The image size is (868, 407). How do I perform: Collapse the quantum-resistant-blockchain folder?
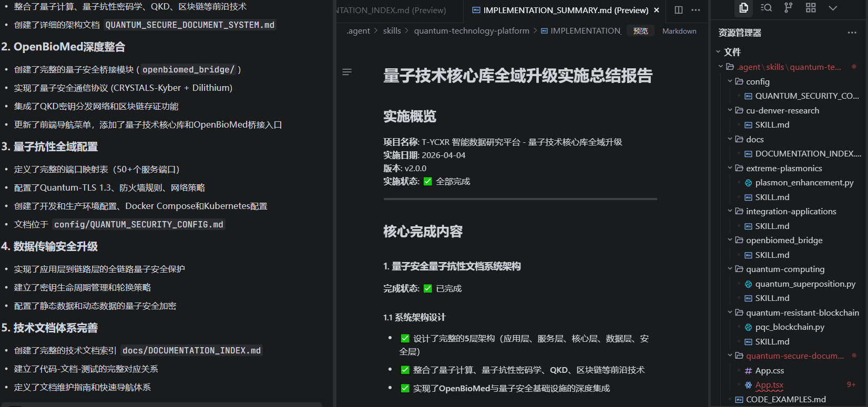(730, 312)
